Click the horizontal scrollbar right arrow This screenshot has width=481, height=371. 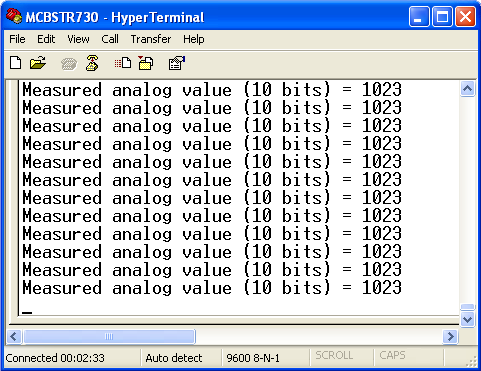450,336
